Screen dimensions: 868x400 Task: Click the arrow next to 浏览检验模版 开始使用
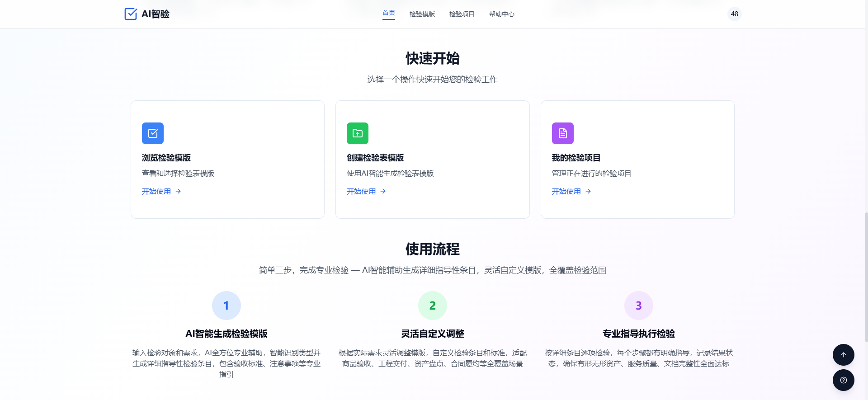click(x=178, y=192)
